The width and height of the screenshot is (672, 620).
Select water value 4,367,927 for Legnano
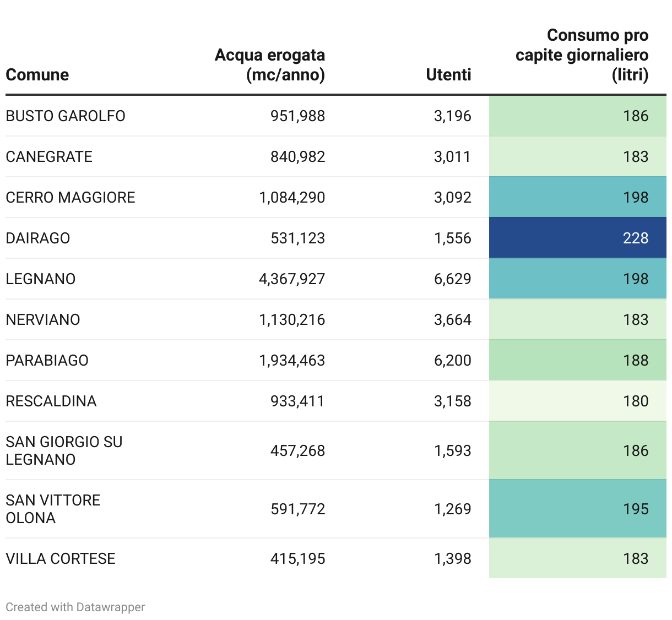[292, 279]
